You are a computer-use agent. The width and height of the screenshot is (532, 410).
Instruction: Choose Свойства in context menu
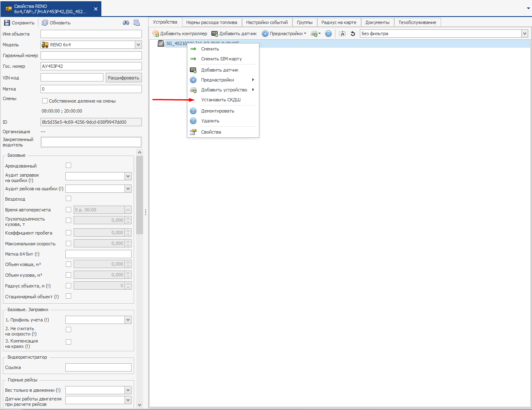[223, 132]
